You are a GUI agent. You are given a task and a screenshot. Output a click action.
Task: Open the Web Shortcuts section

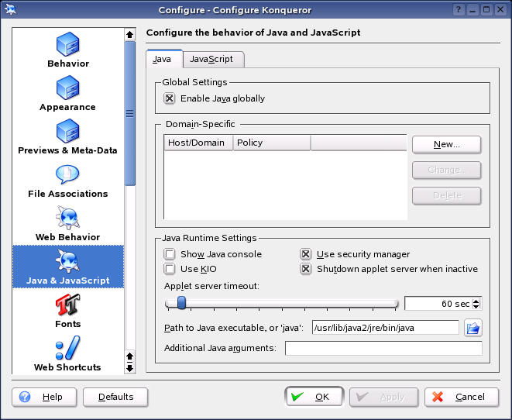pos(68,349)
